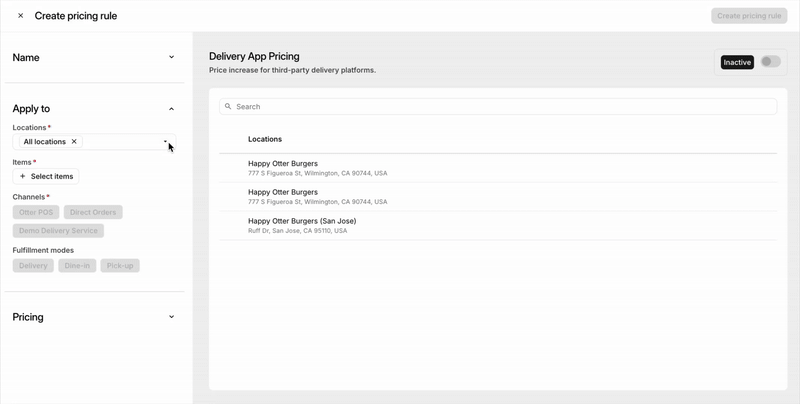This screenshot has height=404, width=800.
Task: Select the Otter POS channel
Action: click(x=36, y=212)
